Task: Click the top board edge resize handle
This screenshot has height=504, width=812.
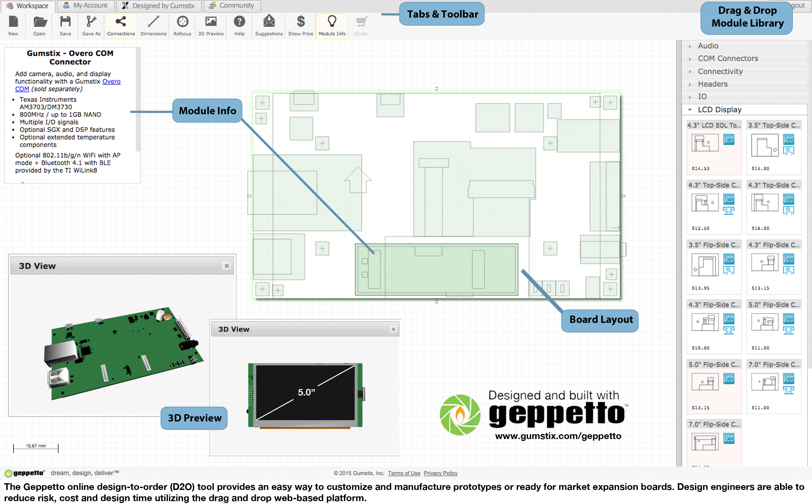Action: click(436, 89)
